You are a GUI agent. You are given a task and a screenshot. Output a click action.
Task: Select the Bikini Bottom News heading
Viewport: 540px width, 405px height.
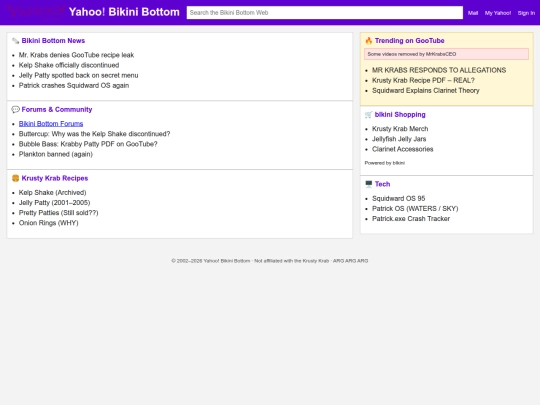point(53,41)
